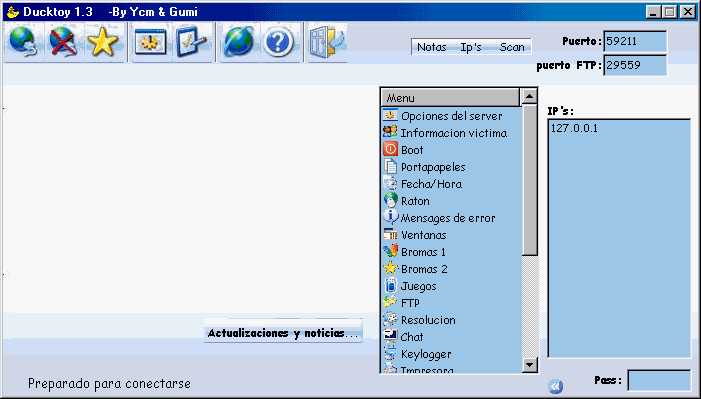Click the Keylogger icon
The image size is (701, 399).
(390, 353)
